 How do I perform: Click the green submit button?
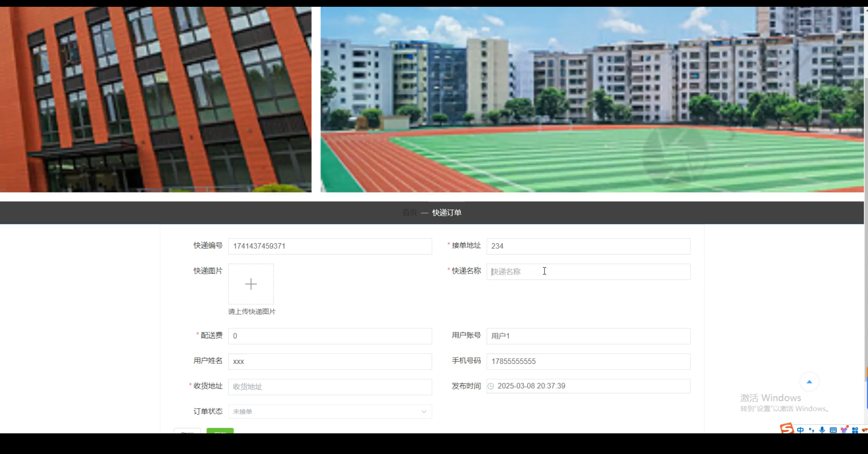[x=220, y=431]
